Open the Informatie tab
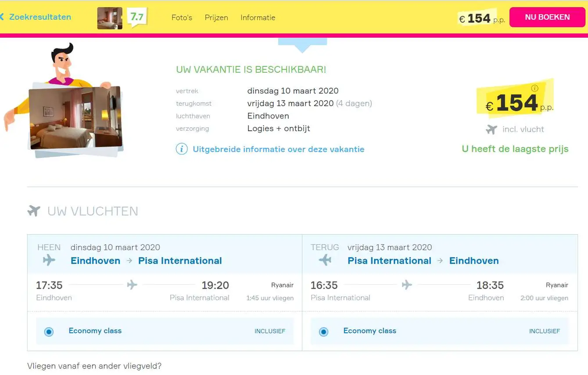The width and height of the screenshot is (588, 375). pyautogui.click(x=258, y=18)
